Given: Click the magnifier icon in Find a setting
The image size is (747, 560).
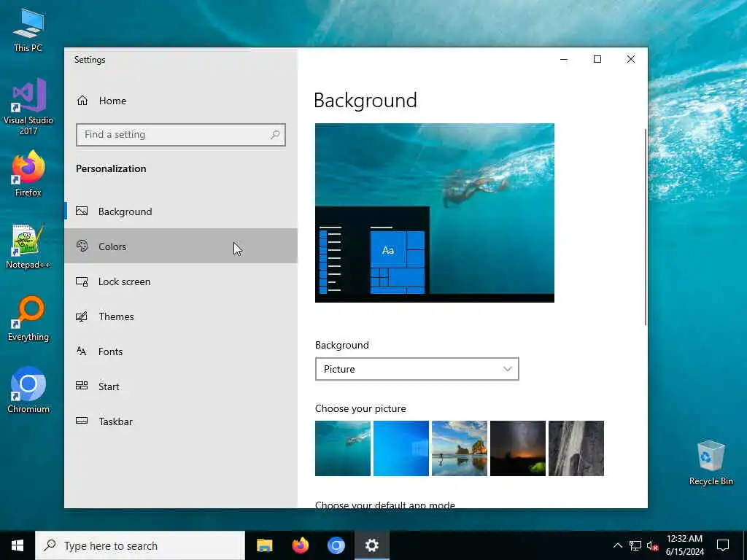Looking at the screenshot, I should tap(275, 135).
